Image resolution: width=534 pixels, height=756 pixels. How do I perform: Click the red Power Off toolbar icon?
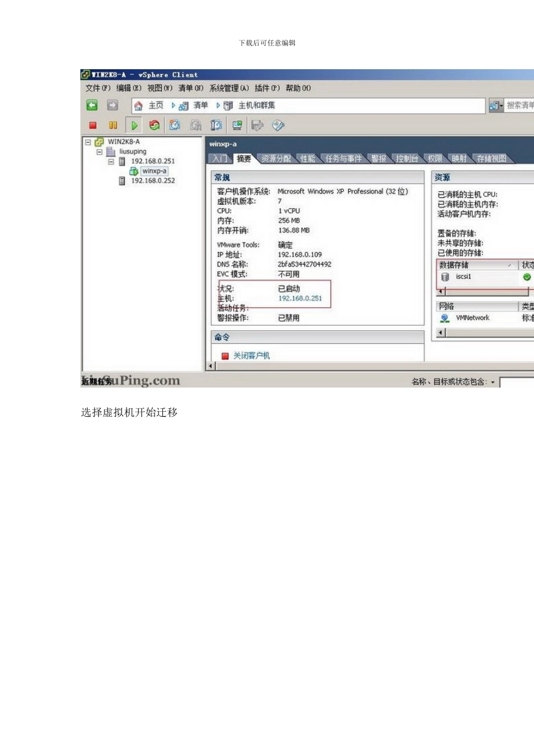pos(93,125)
